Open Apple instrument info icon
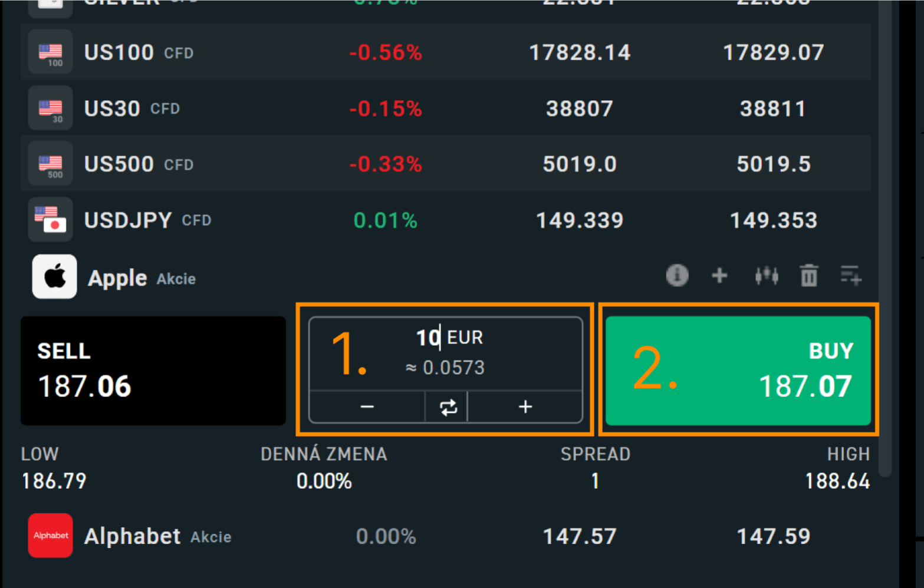This screenshot has width=924, height=588. click(677, 275)
